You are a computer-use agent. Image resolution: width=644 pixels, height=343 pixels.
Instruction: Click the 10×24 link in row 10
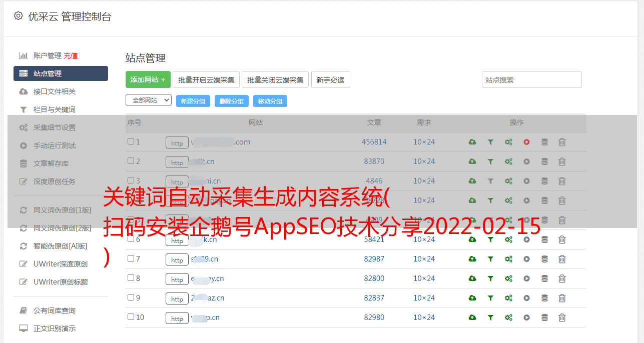tap(424, 317)
